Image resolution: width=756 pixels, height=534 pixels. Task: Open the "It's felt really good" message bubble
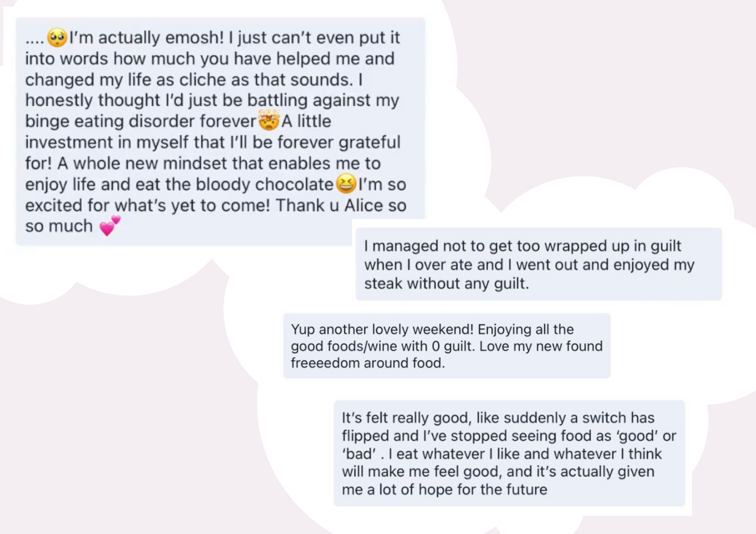tap(509, 454)
